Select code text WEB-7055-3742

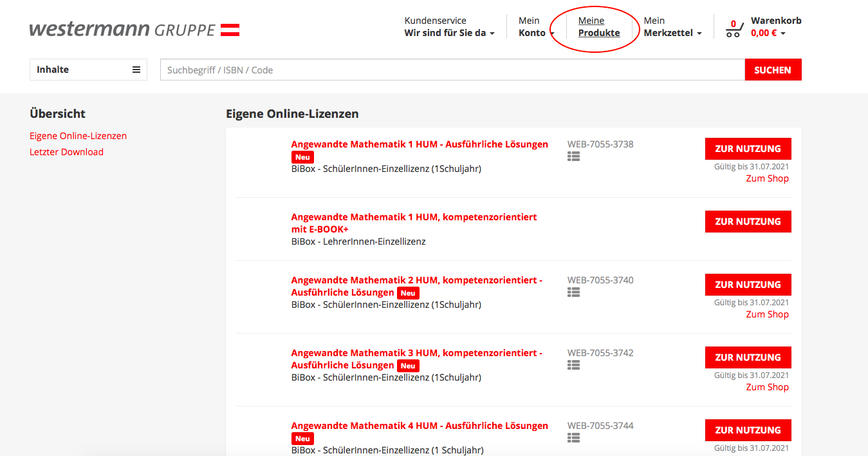600,353
